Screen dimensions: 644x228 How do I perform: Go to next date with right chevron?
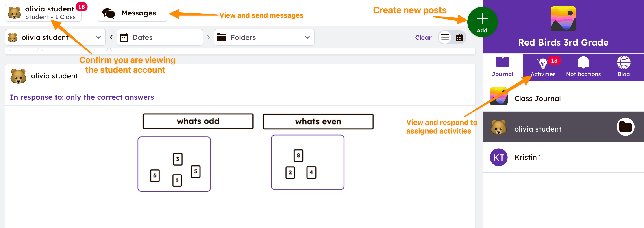pyautogui.click(x=209, y=37)
